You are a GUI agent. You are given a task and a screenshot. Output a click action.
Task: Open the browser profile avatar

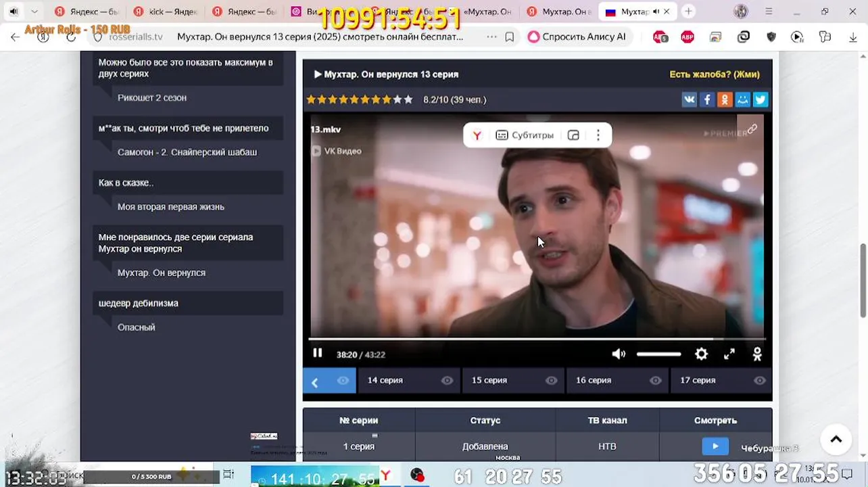(741, 11)
